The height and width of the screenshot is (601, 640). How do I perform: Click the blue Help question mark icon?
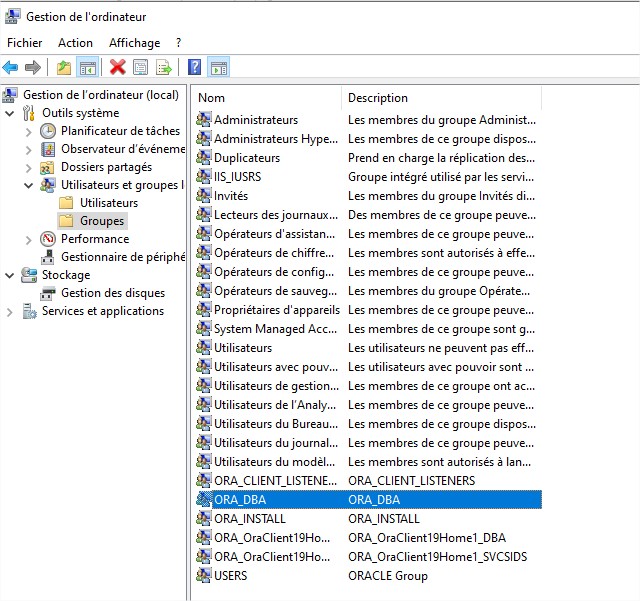click(194, 67)
